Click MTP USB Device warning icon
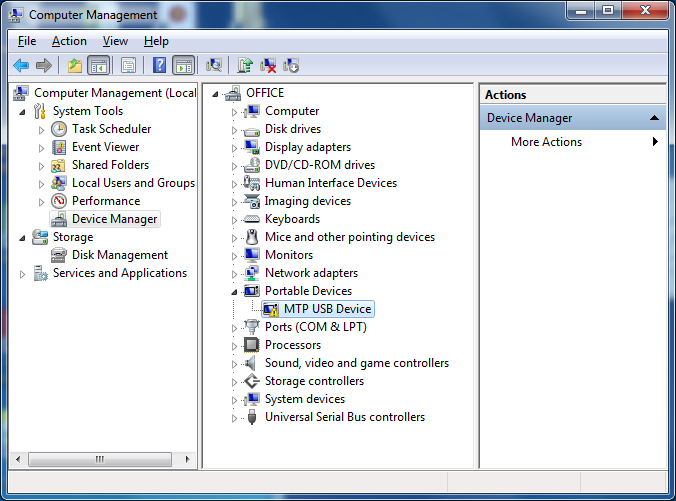 tap(271, 309)
